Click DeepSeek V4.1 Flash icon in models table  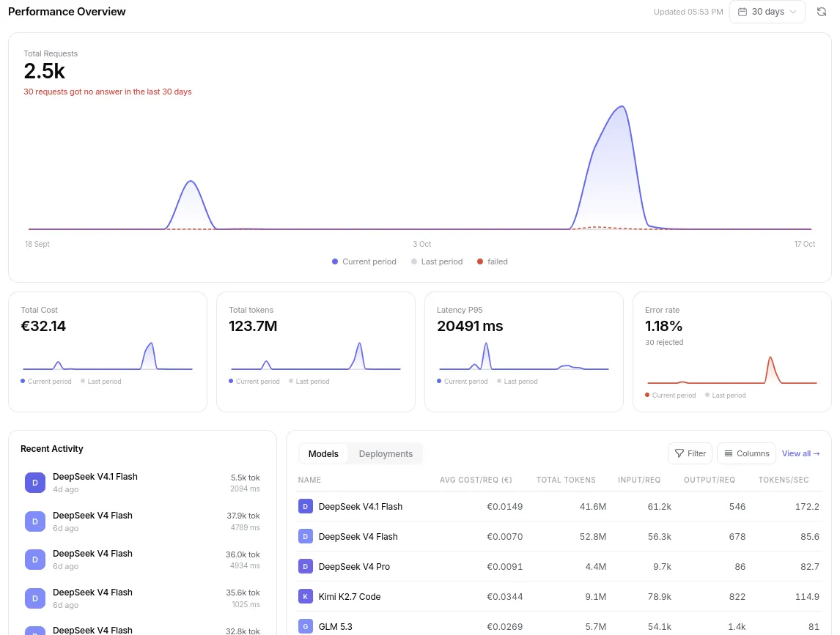pyautogui.click(x=306, y=507)
